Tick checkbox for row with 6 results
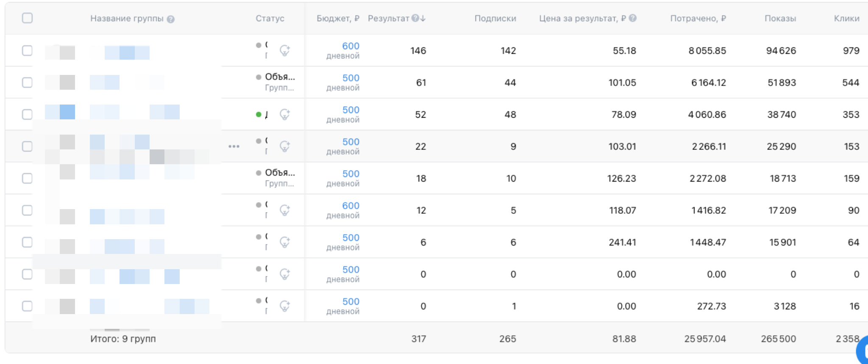This screenshot has width=868, height=364. click(27, 242)
